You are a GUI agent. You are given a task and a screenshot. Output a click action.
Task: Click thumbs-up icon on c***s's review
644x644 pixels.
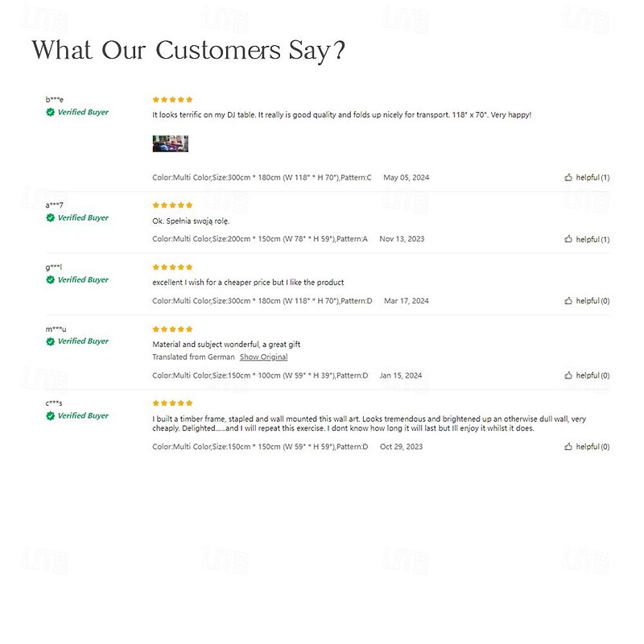568,447
